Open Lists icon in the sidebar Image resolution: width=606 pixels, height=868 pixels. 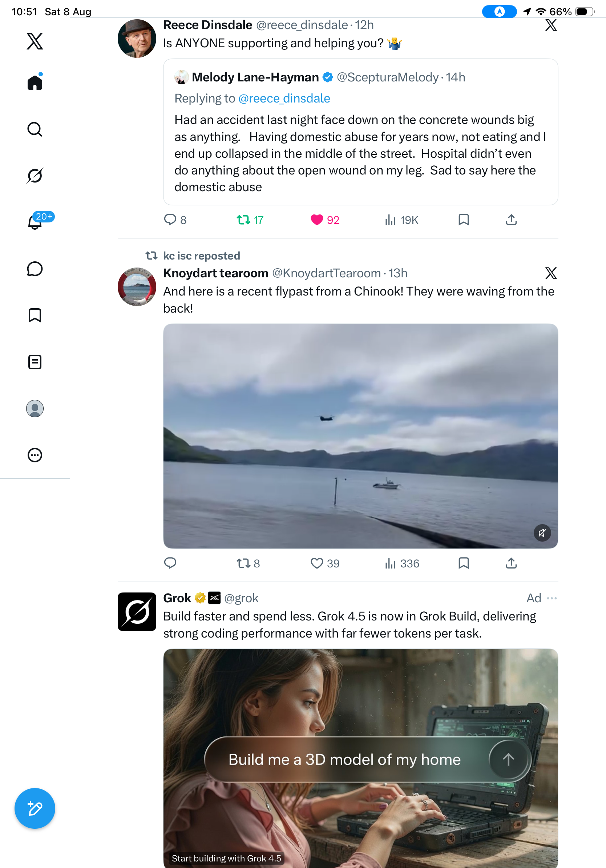(35, 362)
